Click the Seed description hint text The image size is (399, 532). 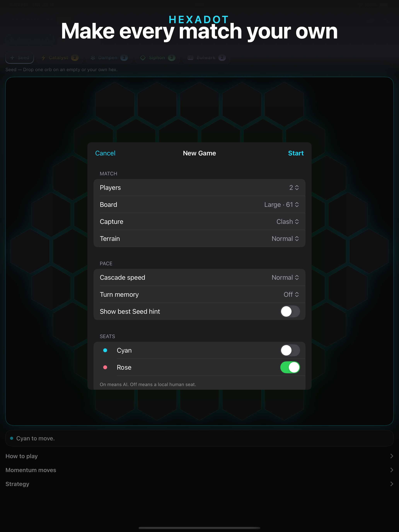(x=61, y=70)
